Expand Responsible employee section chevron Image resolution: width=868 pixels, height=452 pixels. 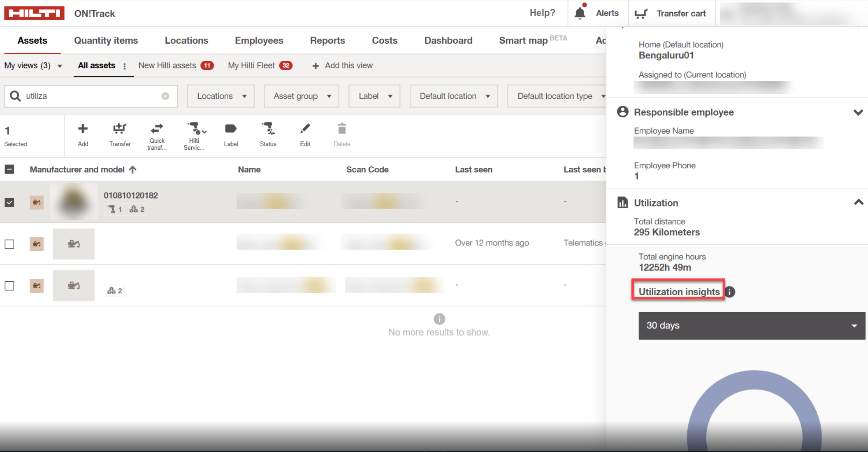click(x=858, y=112)
